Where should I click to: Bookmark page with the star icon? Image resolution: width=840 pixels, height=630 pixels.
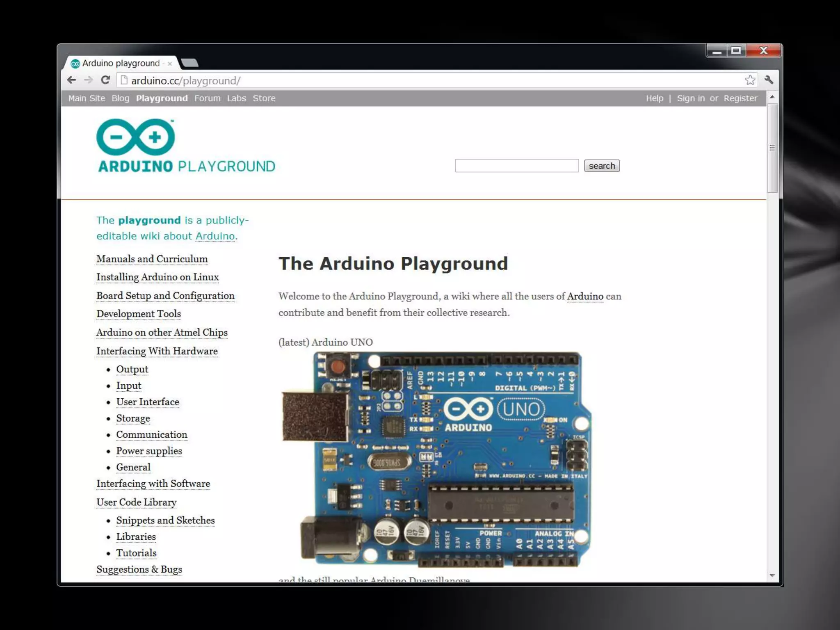click(x=750, y=80)
